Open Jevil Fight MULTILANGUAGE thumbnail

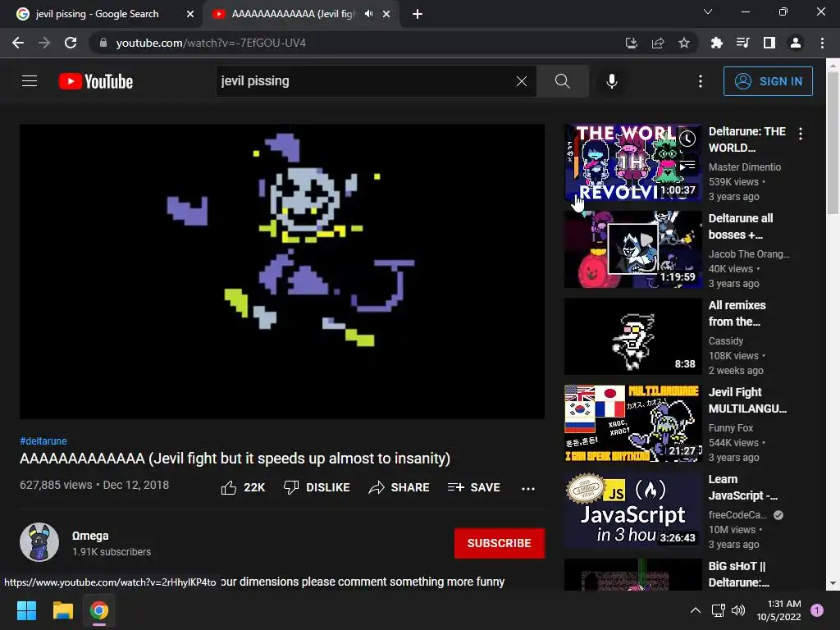[633, 423]
